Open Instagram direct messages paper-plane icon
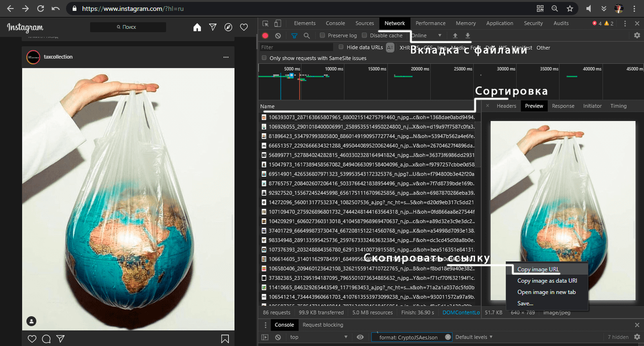Screen dimensions: 644x346 tap(213, 27)
